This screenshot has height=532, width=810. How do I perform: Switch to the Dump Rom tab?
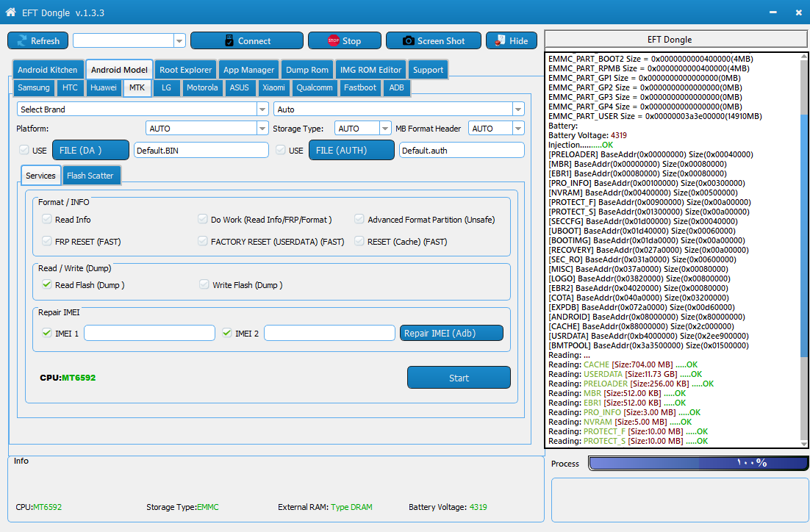click(x=307, y=70)
